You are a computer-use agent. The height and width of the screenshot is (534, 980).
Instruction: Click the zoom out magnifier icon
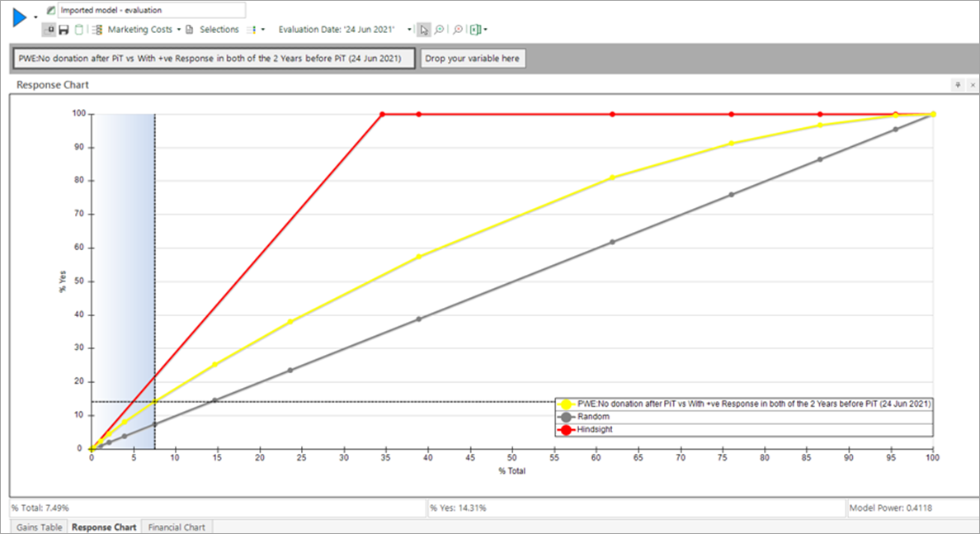pyautogui.click(x=458, y=30)
